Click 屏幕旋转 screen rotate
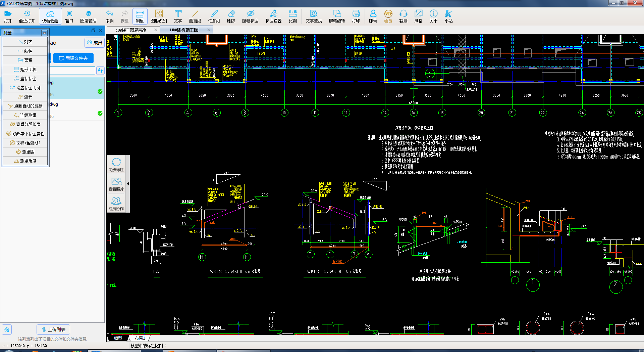The height and width of the screenshot is (352, 644). point(337,16)
